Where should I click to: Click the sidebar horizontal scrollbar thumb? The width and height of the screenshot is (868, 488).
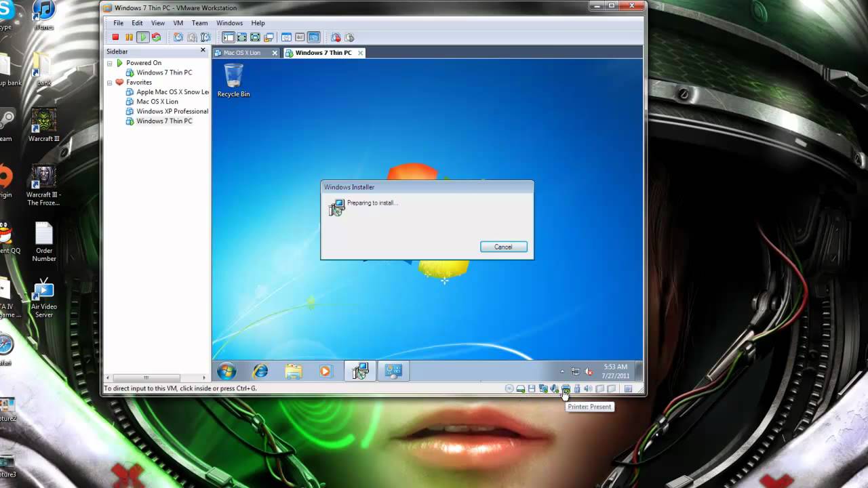(x=146, y=378)
